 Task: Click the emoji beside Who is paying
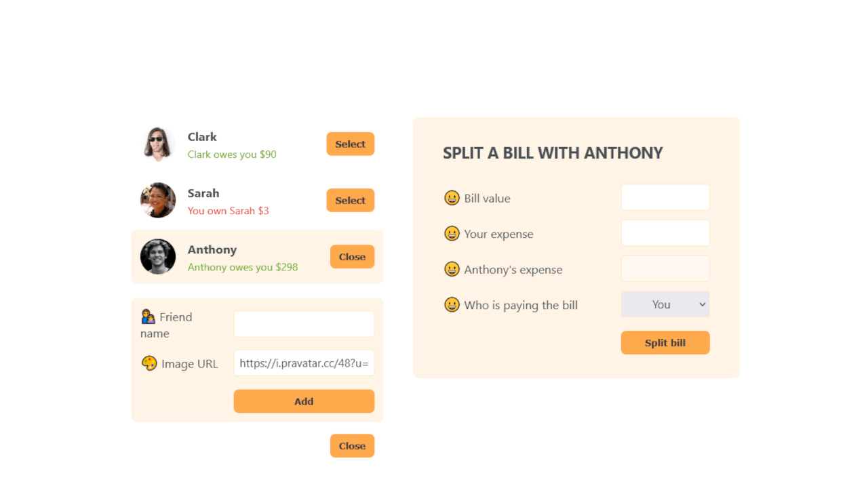[452, 305]
